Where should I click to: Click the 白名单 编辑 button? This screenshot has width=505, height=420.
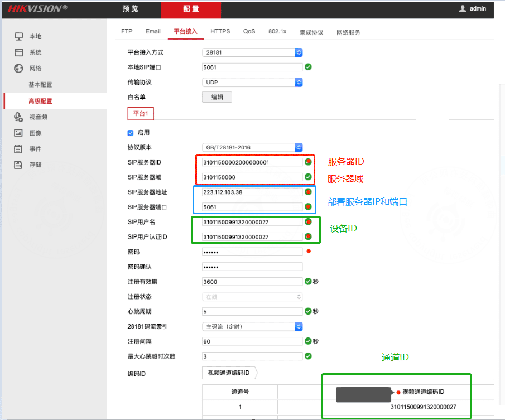217,97
